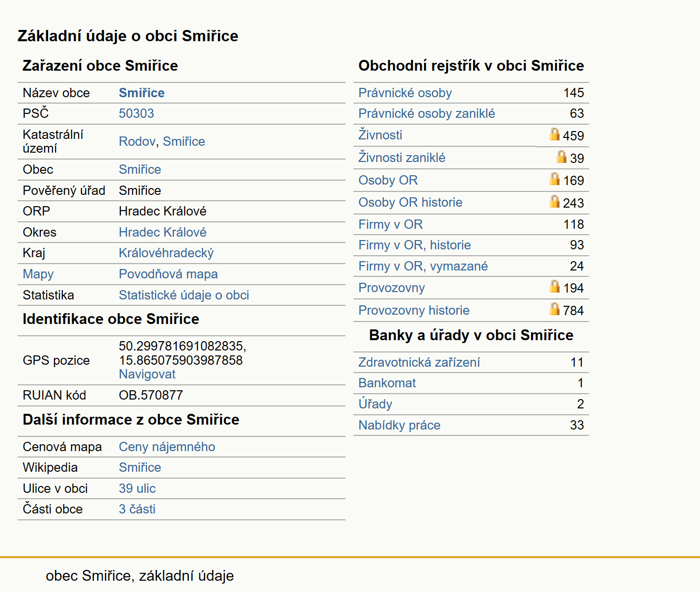Open Zdravotnická zařízení listing
Image resolution: width=700 pixels, height=592 pixels.
point(419,362)
